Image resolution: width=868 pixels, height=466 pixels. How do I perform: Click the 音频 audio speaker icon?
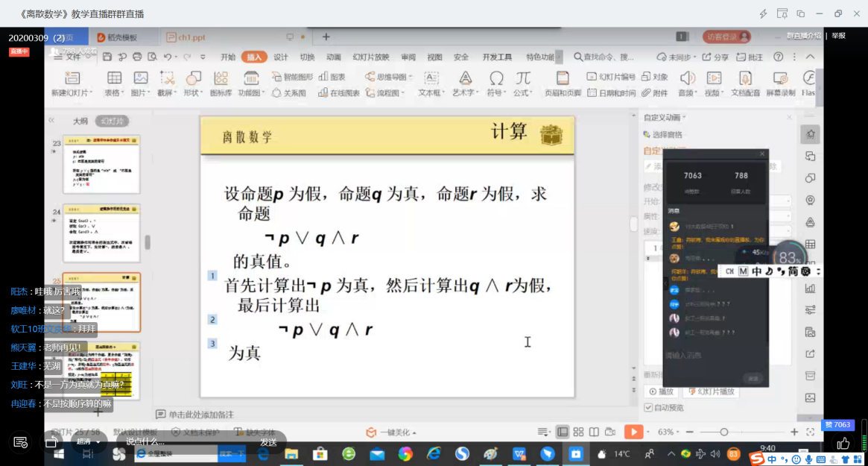tap(686, 78)
